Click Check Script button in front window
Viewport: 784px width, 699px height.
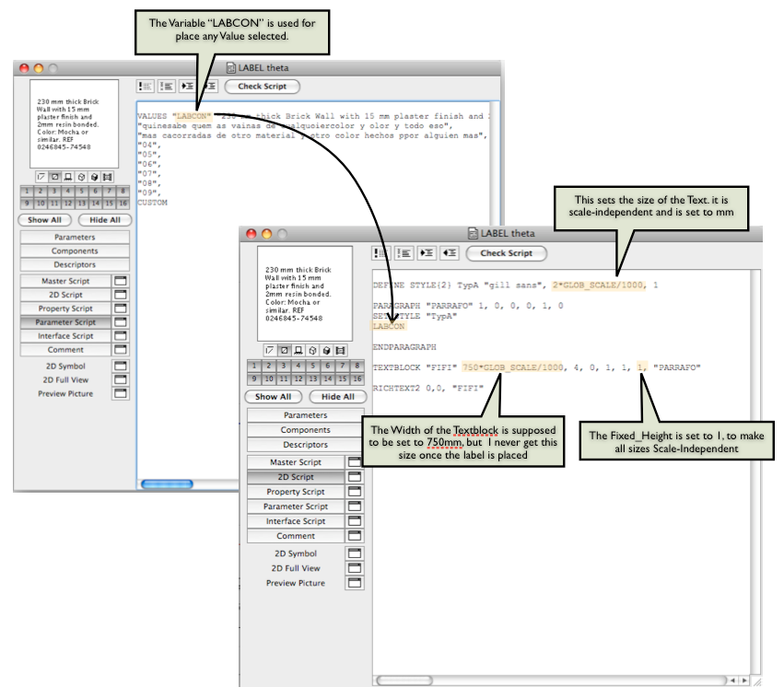507,253
